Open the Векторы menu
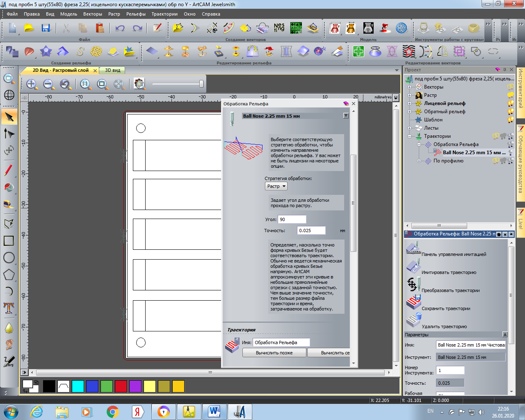 click(x=93, y=14)
